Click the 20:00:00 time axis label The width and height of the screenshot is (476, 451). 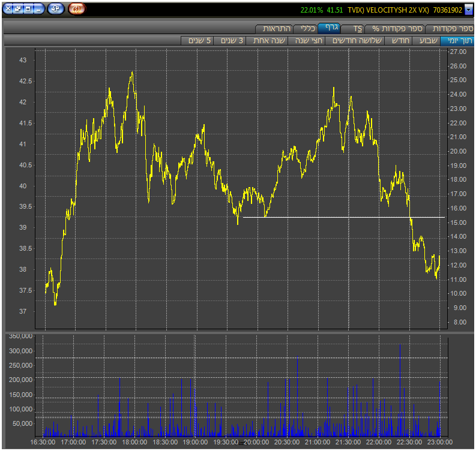(x=256, y=442)
